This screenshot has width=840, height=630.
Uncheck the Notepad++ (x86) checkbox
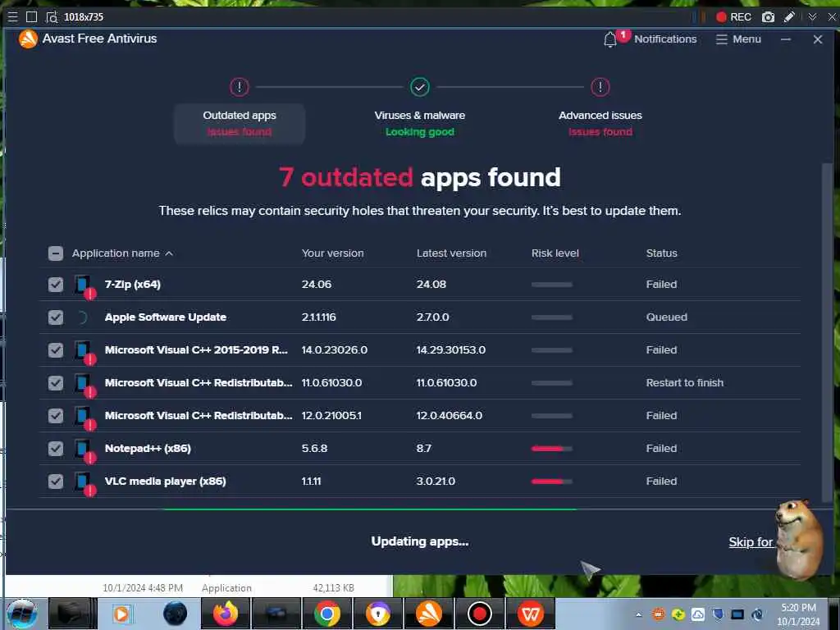[x=56, y=449]
